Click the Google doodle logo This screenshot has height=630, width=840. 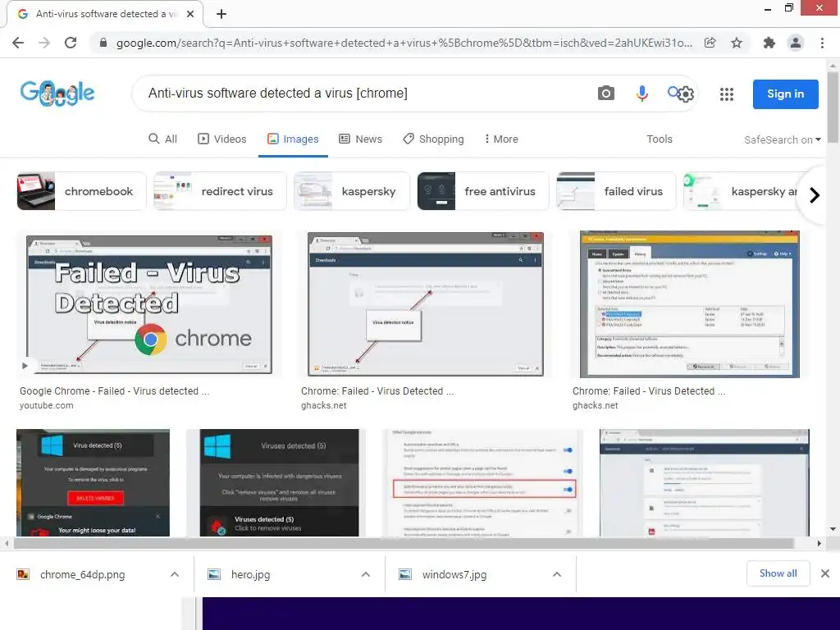57,94
